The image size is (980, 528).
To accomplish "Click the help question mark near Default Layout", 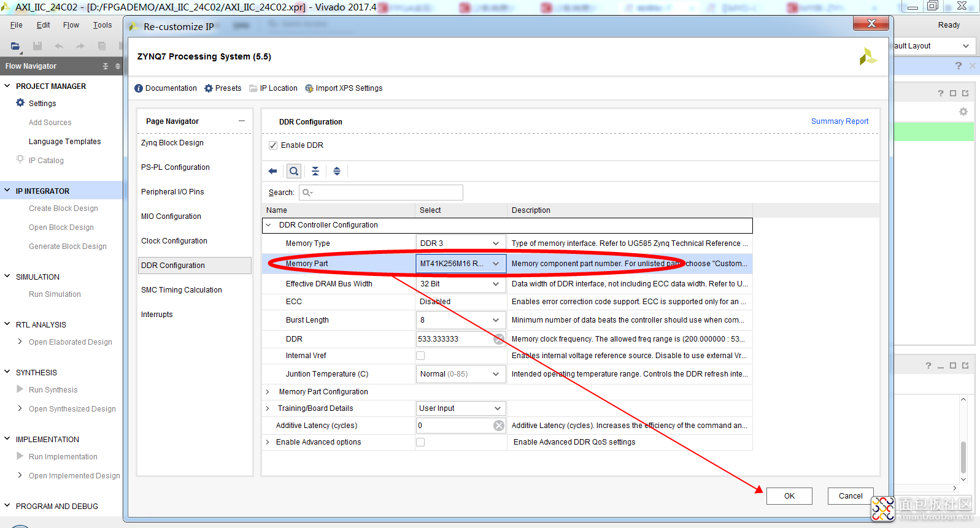I will tap(959, 66).
